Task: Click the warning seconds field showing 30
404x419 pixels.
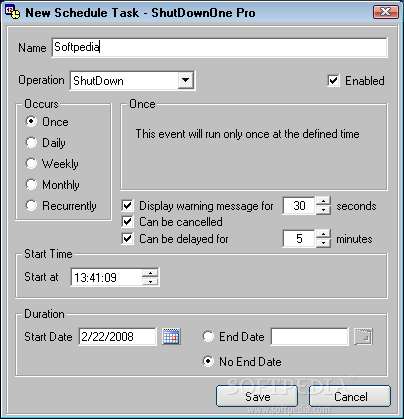Action: pyautogui.click(x=299, y=205)
